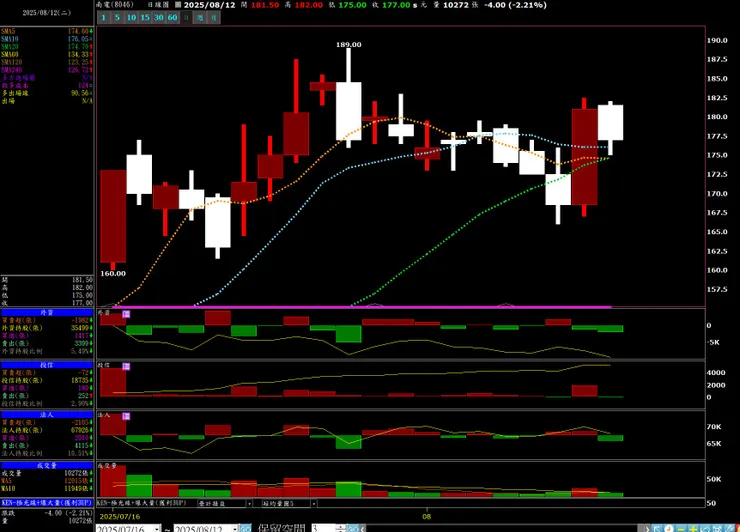The height and width of the screenshot is (532, 740).
Task: Switch to the weekly (週) chart period
Action: (x=200, y=17)
